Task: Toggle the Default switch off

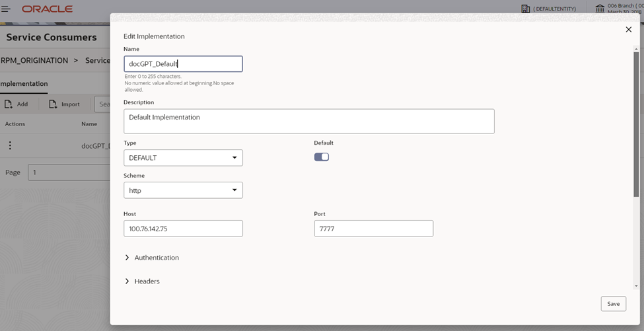Action: click(x=322, y=157)
